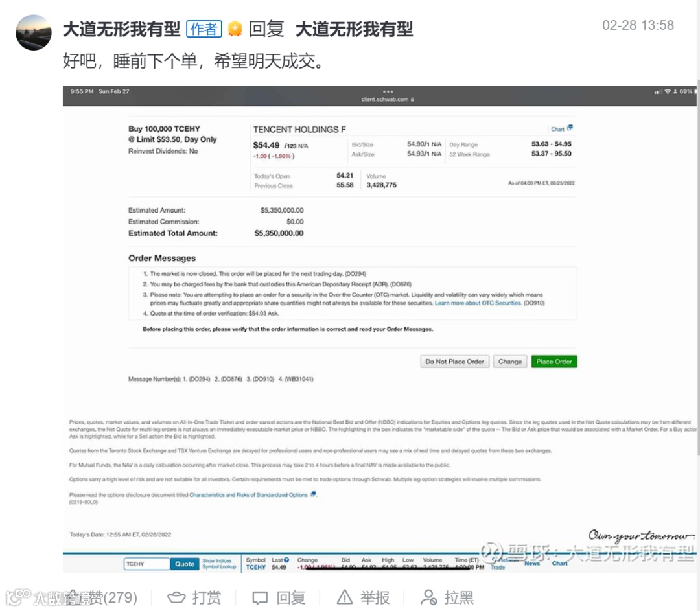Click the 回复 speech bubble icon
700x611 pixels.
pos(260,597)
